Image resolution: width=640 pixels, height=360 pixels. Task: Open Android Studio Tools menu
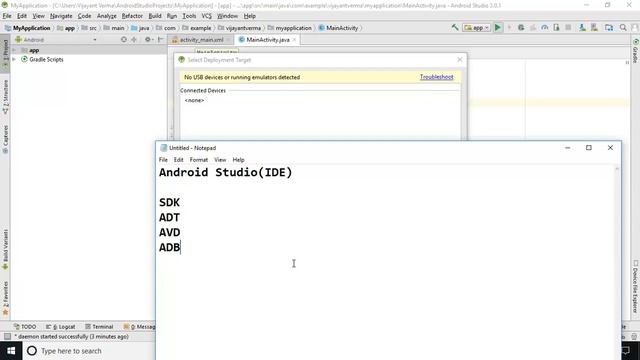pos(189,16)
